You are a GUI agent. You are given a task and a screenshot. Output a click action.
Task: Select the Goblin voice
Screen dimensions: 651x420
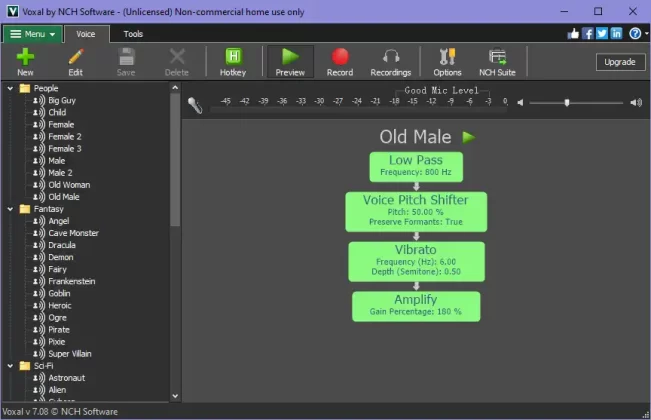coord(59,293)
